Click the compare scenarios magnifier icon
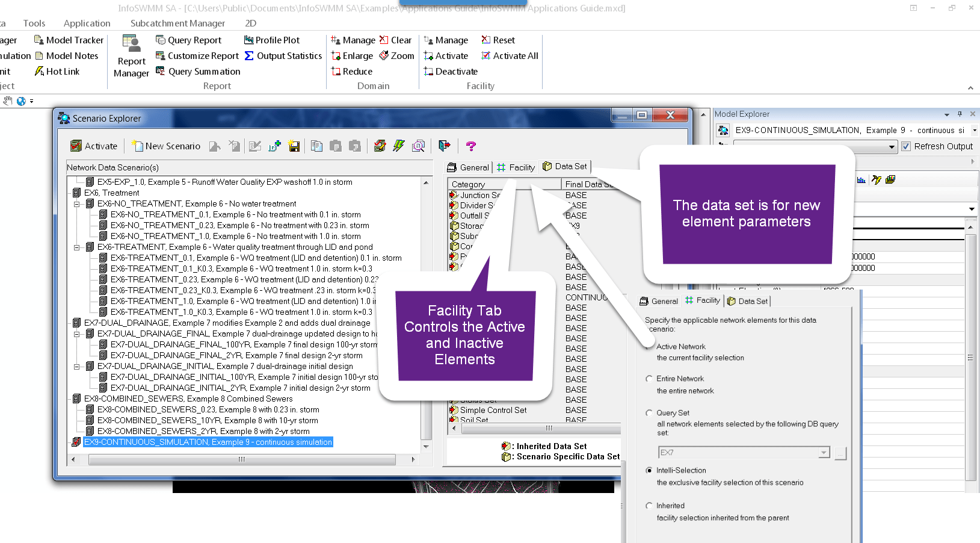The image size is (980, 543). point(419,146)
